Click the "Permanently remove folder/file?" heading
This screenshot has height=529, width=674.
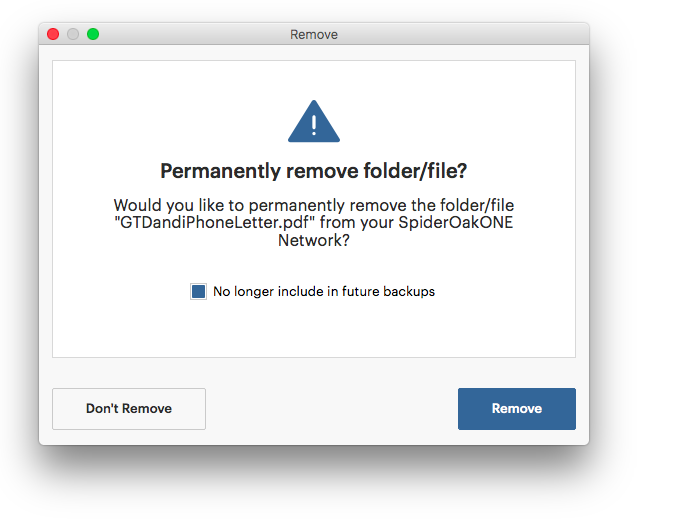pos(314,171)
